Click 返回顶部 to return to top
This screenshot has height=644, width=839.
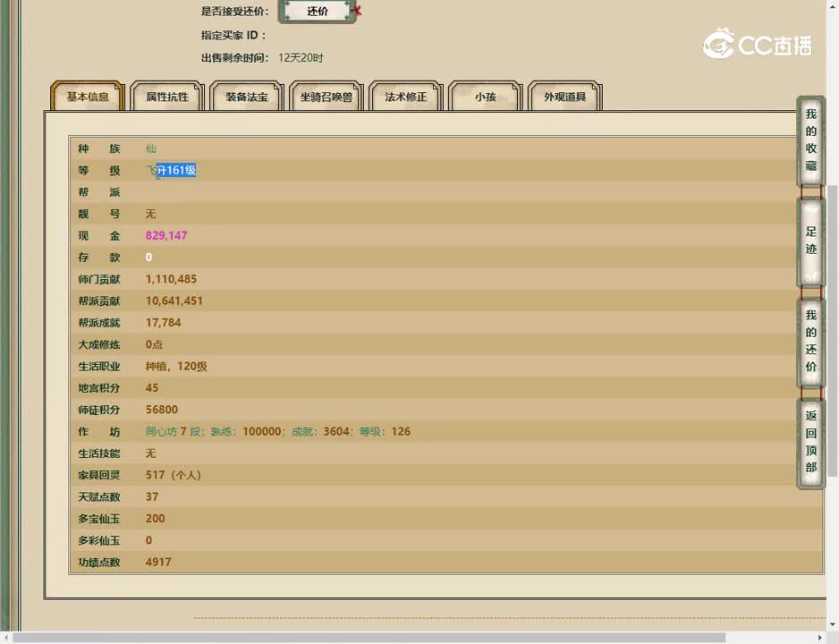pyautogui.click(x=810, y=442)
